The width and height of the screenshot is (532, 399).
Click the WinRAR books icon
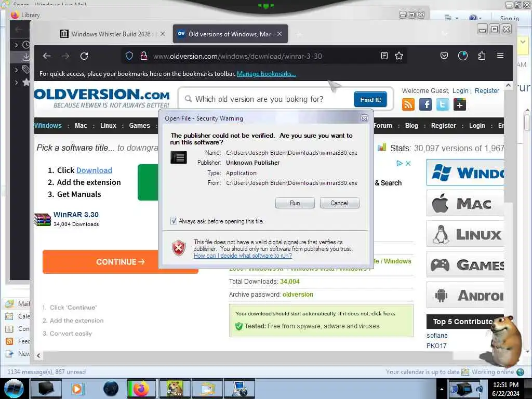click(x=43, y=219)
